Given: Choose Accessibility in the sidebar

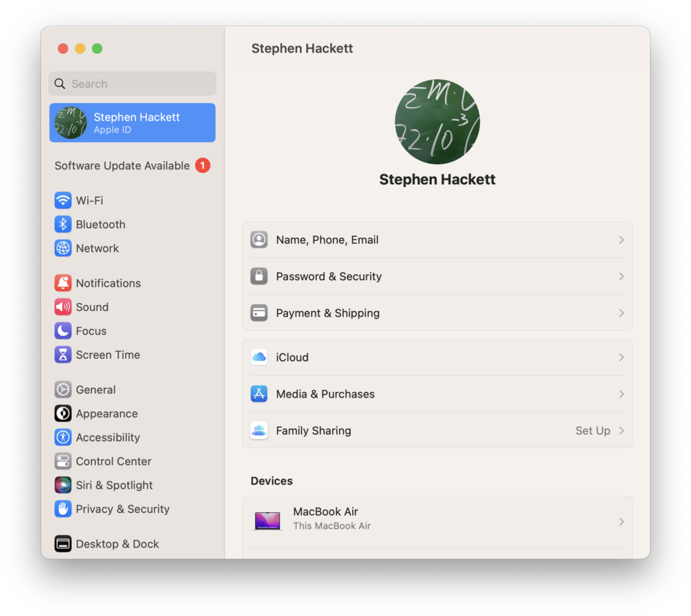Looking at the screenshot, I should pos(132,437).
